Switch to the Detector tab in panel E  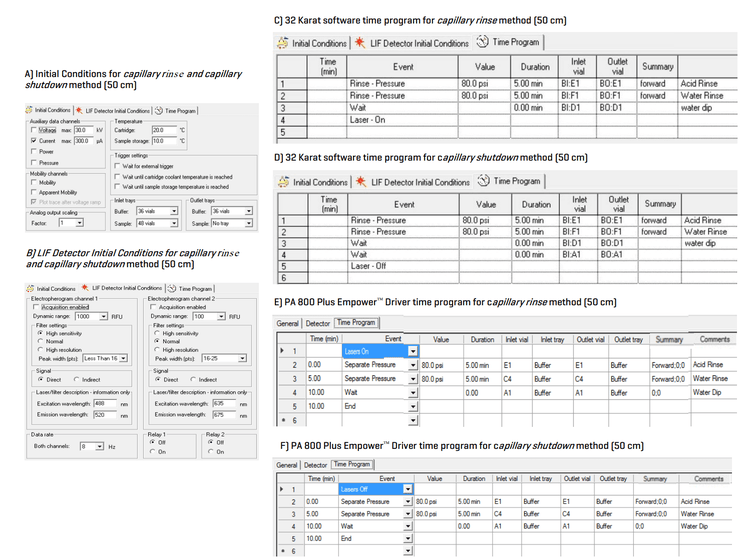coord(317,323)
